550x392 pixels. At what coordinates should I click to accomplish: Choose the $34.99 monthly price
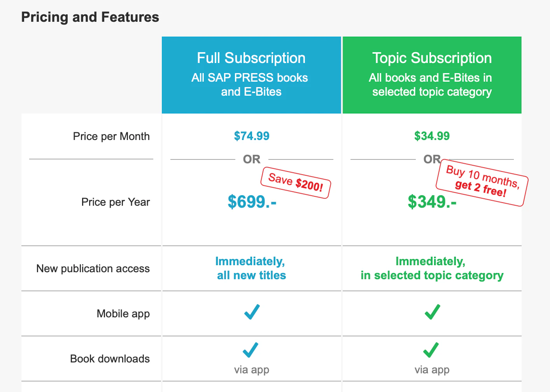tap(432, 136)
